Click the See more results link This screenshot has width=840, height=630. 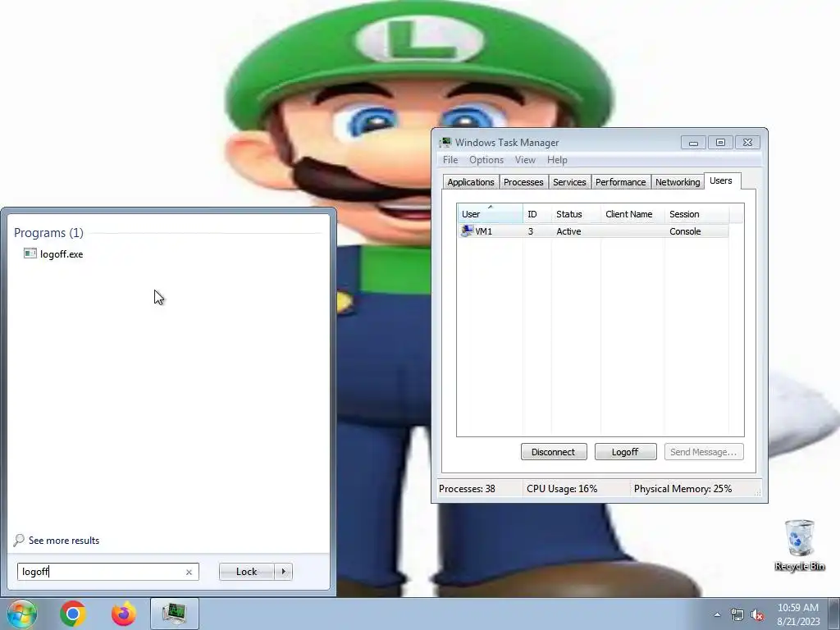[x=64, y=540]
